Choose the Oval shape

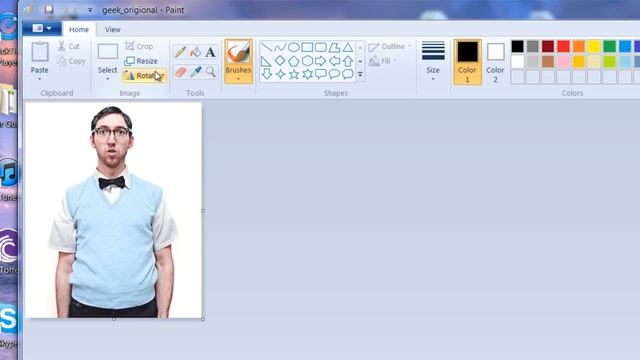(293, 47)
